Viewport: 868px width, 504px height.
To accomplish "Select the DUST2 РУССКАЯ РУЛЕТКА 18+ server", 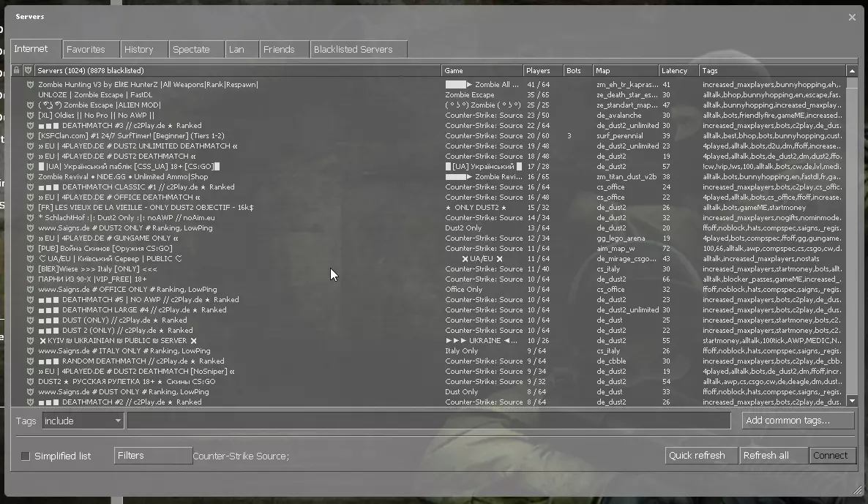I will pyautogui.click(x=427, y=381).
